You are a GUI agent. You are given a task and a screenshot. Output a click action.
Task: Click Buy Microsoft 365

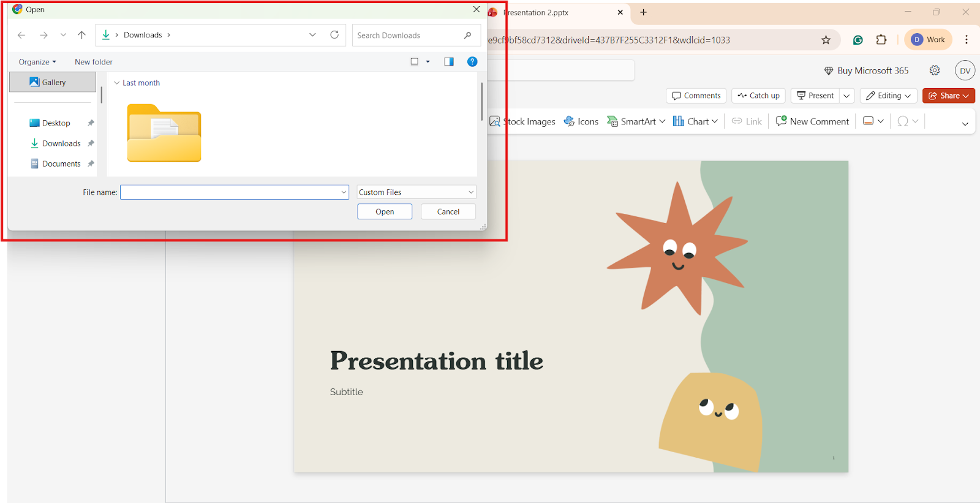coord(866,70)
